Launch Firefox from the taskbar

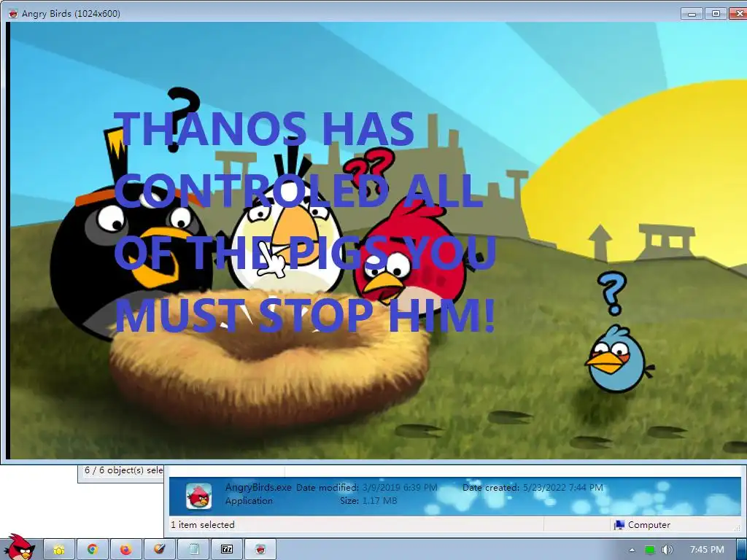tap(125, 550)
